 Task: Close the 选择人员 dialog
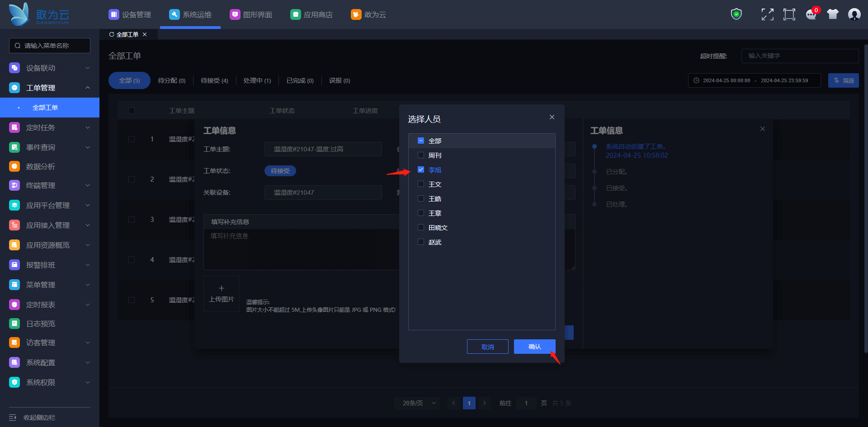[x=552, y=117]
